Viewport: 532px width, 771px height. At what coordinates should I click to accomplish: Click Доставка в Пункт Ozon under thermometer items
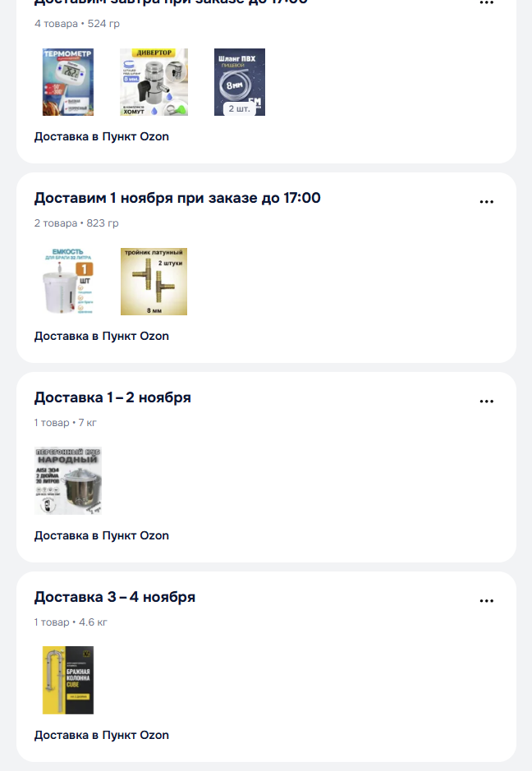tap(101, 136)
